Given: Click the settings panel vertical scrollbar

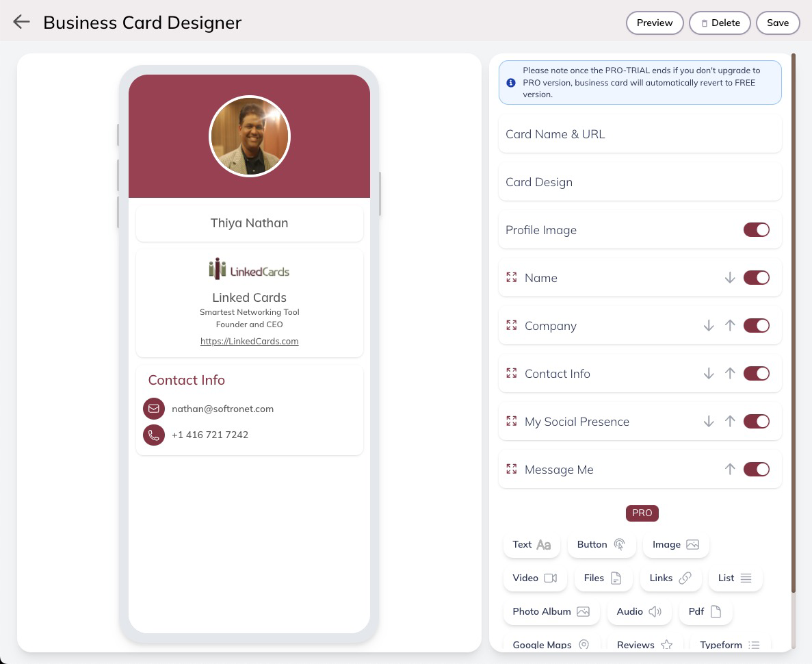Looking at the screenshot, I should [x=794, y=322].
